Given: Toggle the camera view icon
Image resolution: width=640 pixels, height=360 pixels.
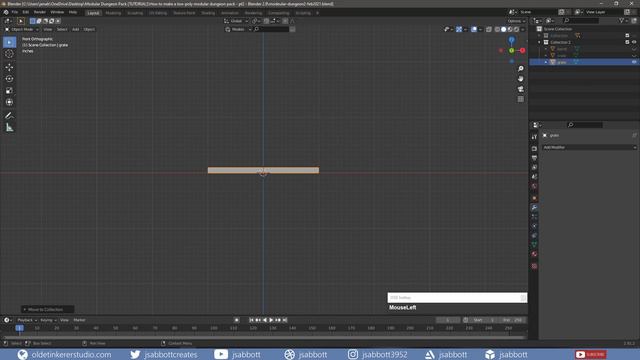Looking at the screenshot, I should (520, 89).
